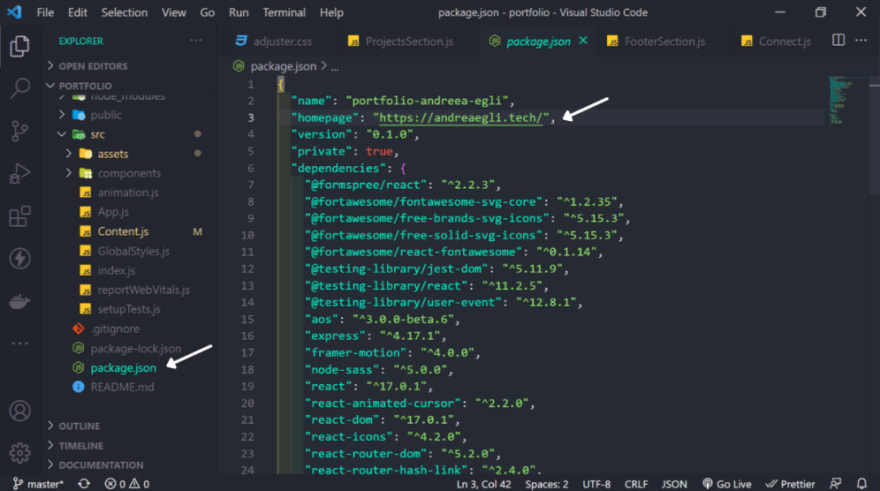Image resolution: width=880 pixels, height=491 pixels.
Task: Click Ln 3, Col 42 cursor position
Action: [x=484, y=484]
